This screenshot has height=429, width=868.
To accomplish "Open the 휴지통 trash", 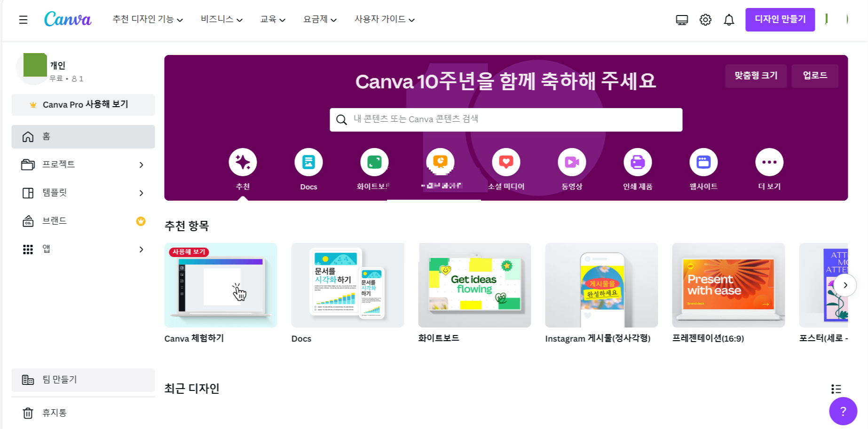I will (83, 413).
